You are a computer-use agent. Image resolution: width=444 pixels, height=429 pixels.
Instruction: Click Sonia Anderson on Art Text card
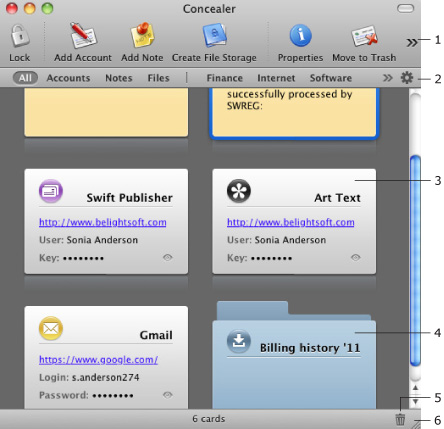pyautogui.click(x=290, y=240)
